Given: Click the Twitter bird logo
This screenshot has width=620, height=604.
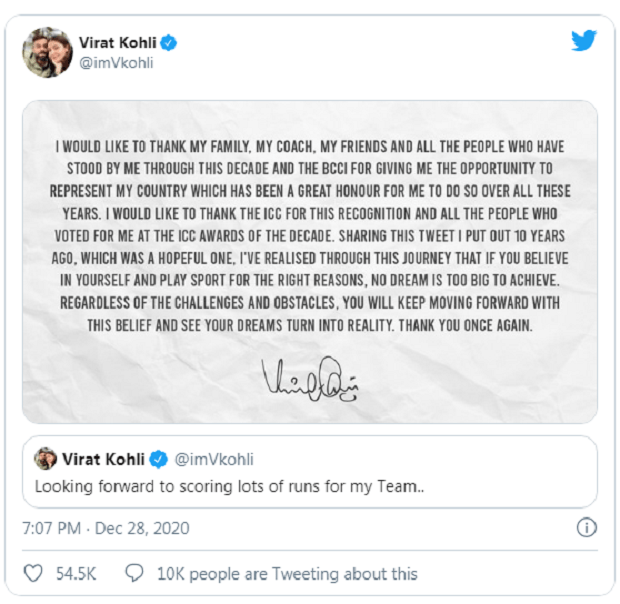Looking at the screenshot, I should [x=584, y=41].
